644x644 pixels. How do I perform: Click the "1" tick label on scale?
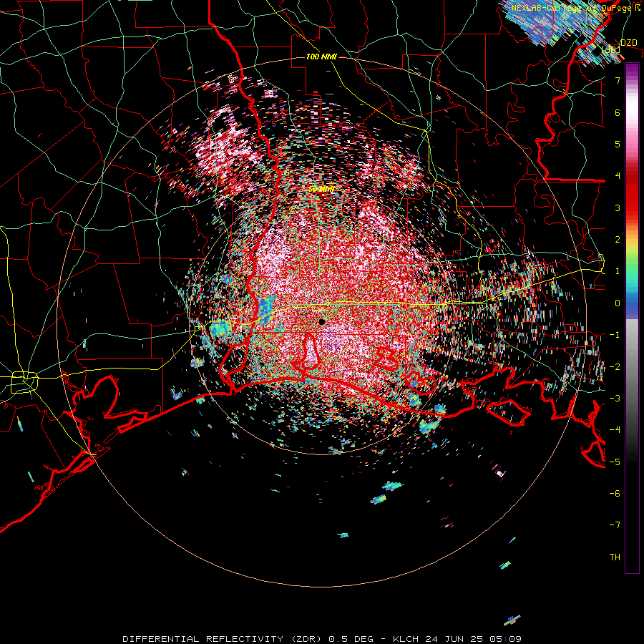click(618, 271)
